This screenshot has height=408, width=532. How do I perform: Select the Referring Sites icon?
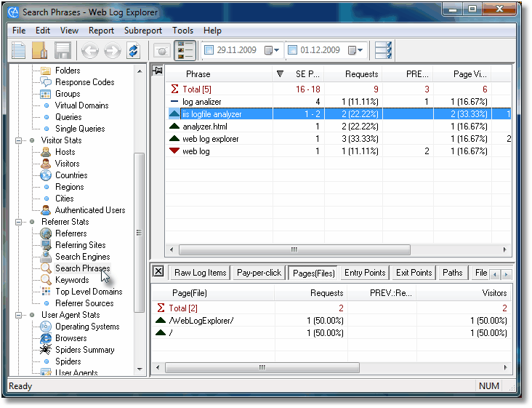pyautogui.click(x=46, y=245)
